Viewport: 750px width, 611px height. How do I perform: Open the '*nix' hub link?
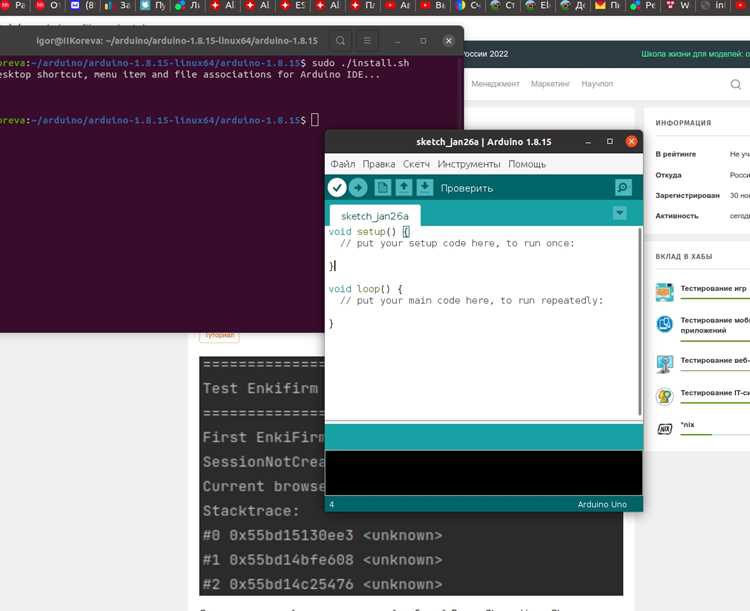(x=687, y=424)
